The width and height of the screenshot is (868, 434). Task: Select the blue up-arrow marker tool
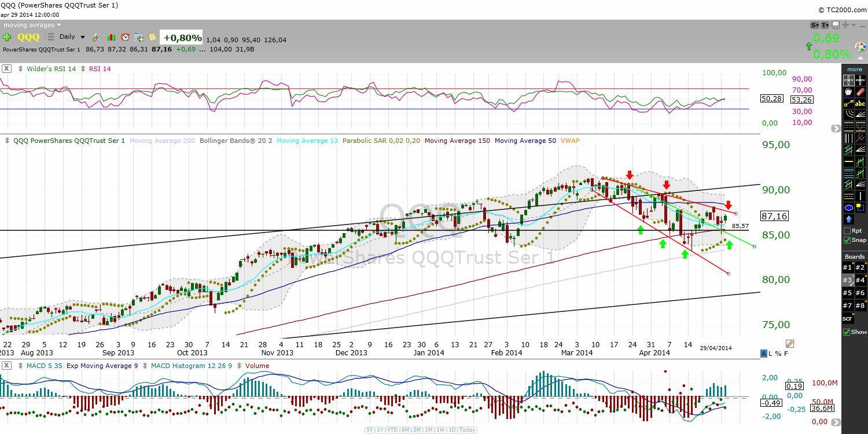(x=848, y=219)
